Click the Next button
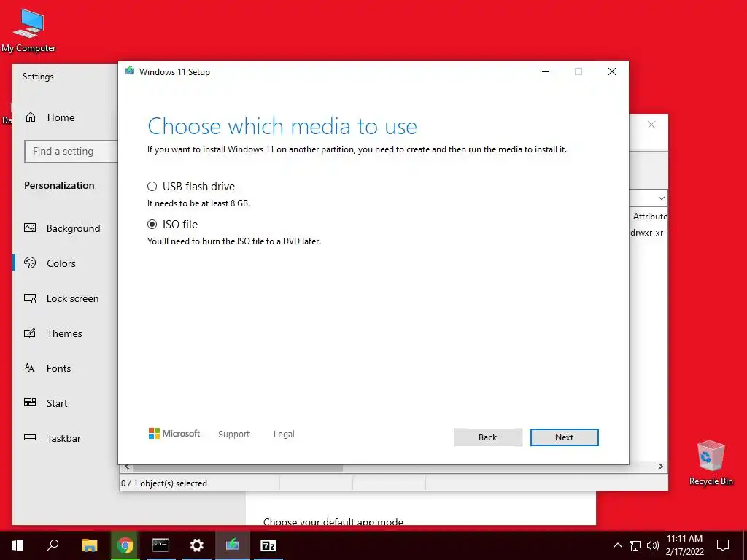 coord(564,437)
